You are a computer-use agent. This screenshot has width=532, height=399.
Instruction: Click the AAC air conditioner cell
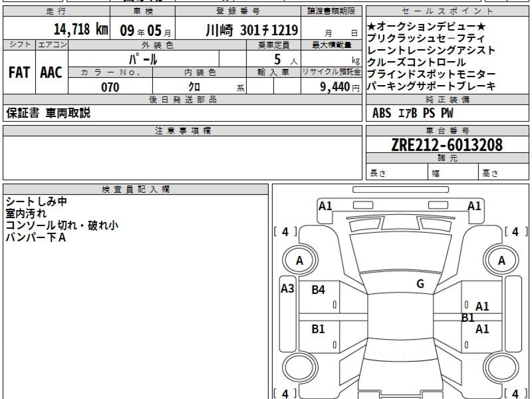pos(51,73)
